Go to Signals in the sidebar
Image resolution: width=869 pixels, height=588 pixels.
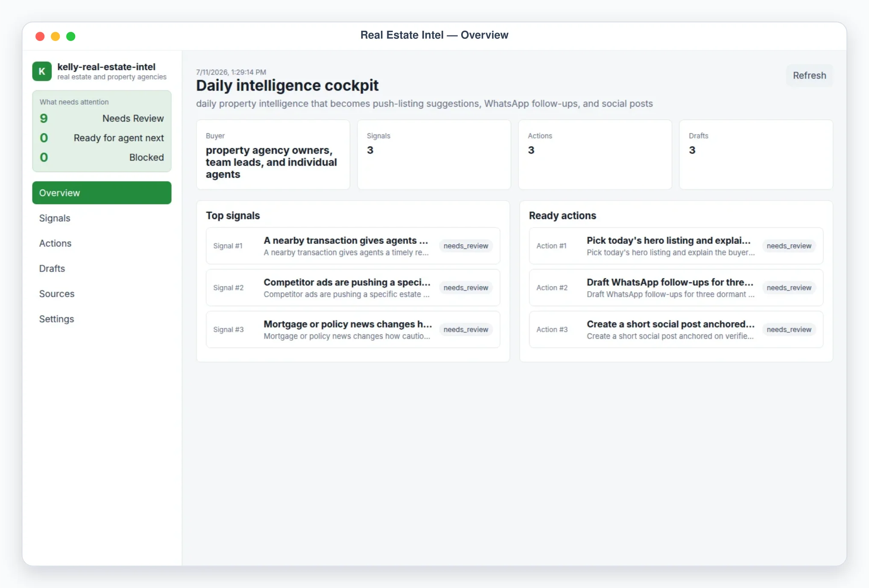(x=102, y=218)
